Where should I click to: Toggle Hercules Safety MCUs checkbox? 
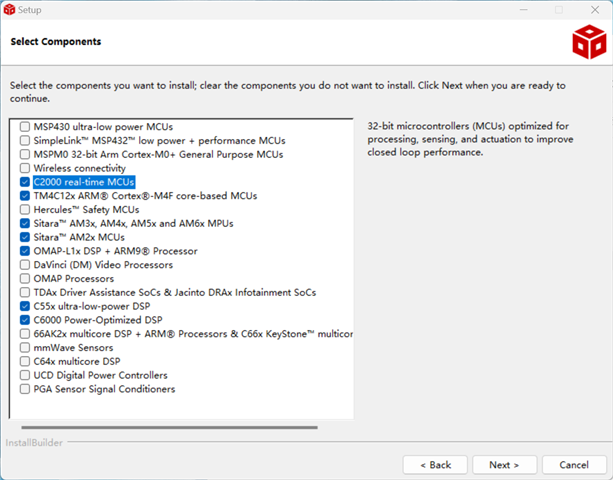25,210
